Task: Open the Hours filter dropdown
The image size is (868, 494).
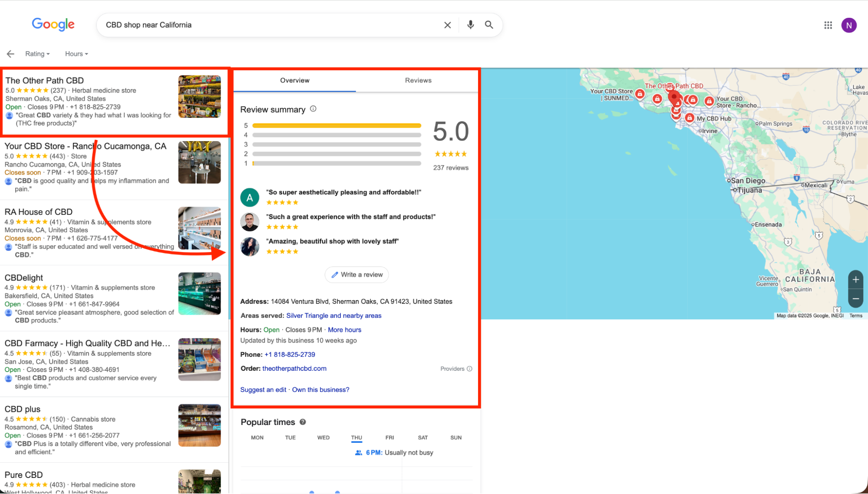Action: tap(76, 53)
